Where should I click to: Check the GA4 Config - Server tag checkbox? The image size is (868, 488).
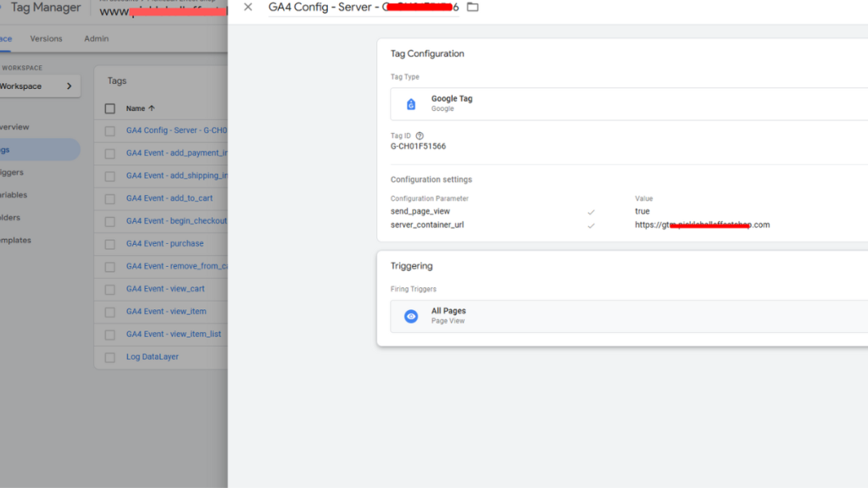(110, 131)
